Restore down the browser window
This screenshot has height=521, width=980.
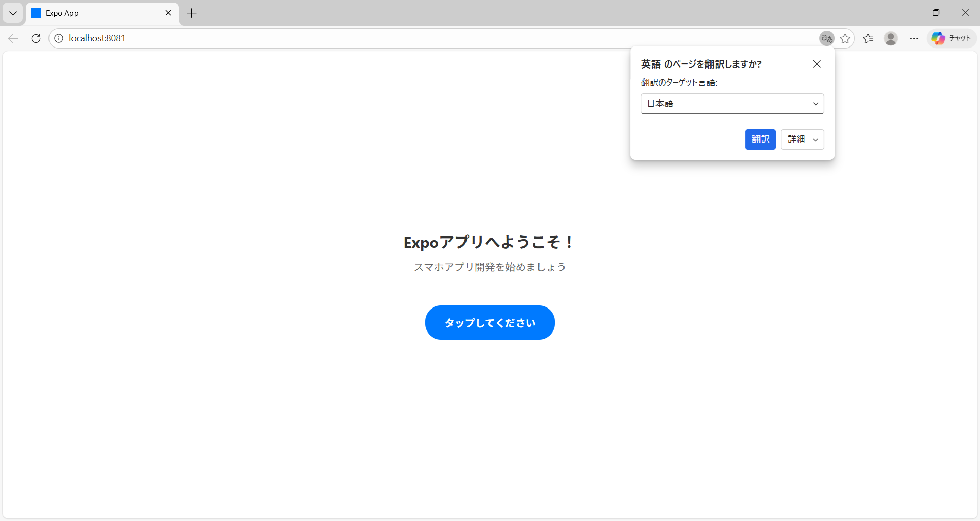pyautogui.click(x=936, y=13)
